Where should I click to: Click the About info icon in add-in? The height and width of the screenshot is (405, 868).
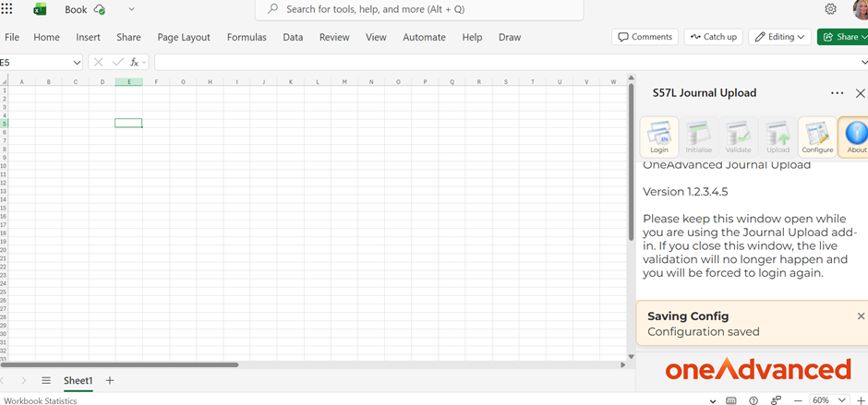[853, 137]
